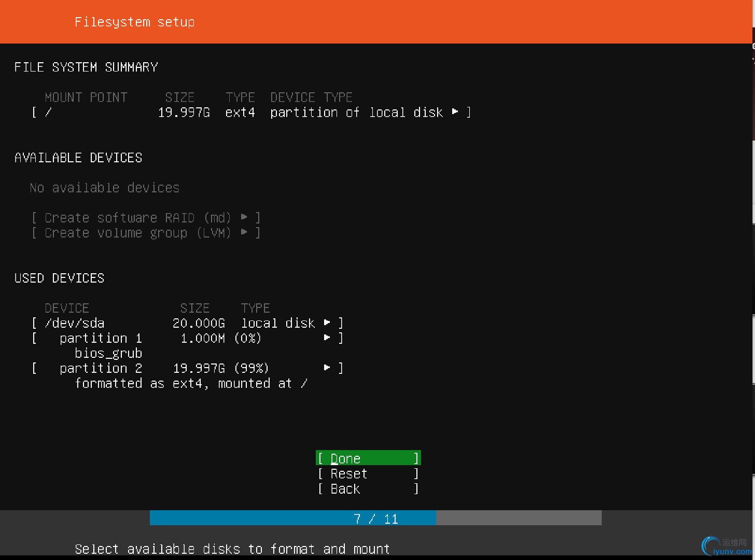Click 1.000M (0%) partition size
This screenshot has width=755, height=560.
pyautogui.click(x=221, y=338)
